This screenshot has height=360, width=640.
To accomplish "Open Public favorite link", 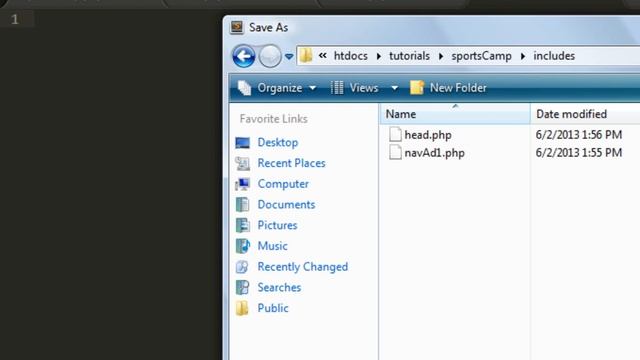I will click(x=273, y=308).
